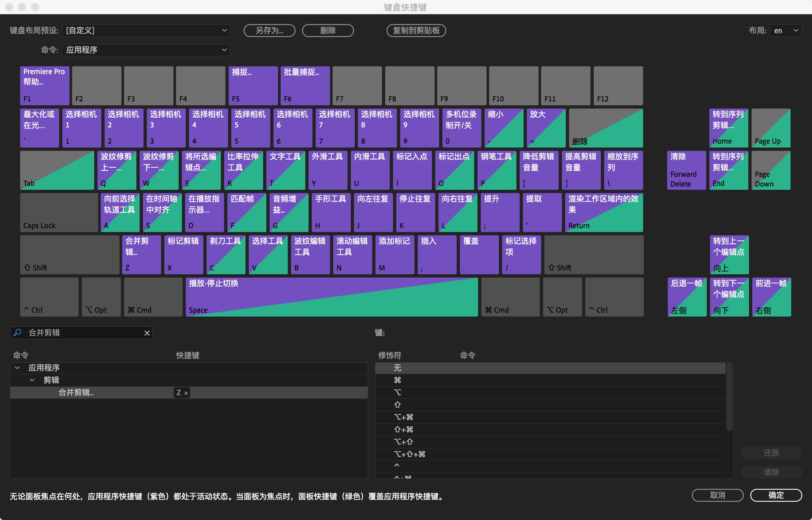Remove the Z shortcut from 合并剪辑

pos(186,393)
